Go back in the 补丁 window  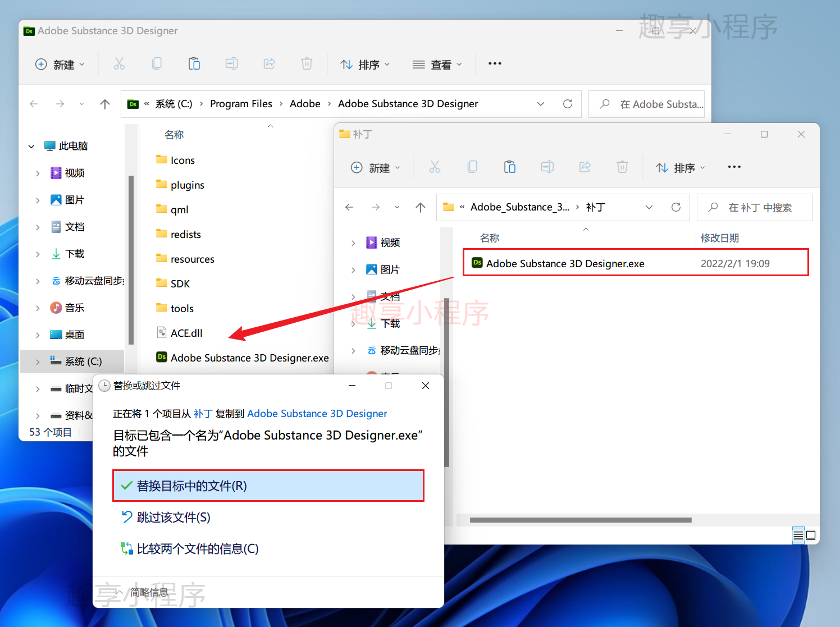click(349, 207)
